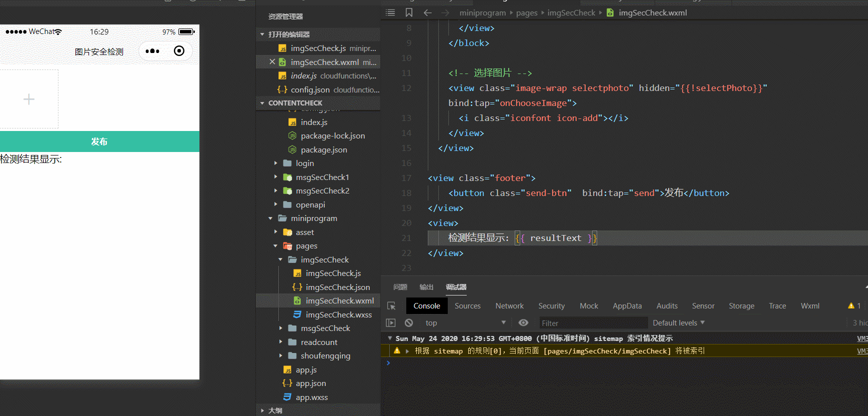The width and height of the screenshot is (868, 416).
Task: Click the bookmark icon in editor toolbar
Action: pyautogui.click(x=409, y=12)
